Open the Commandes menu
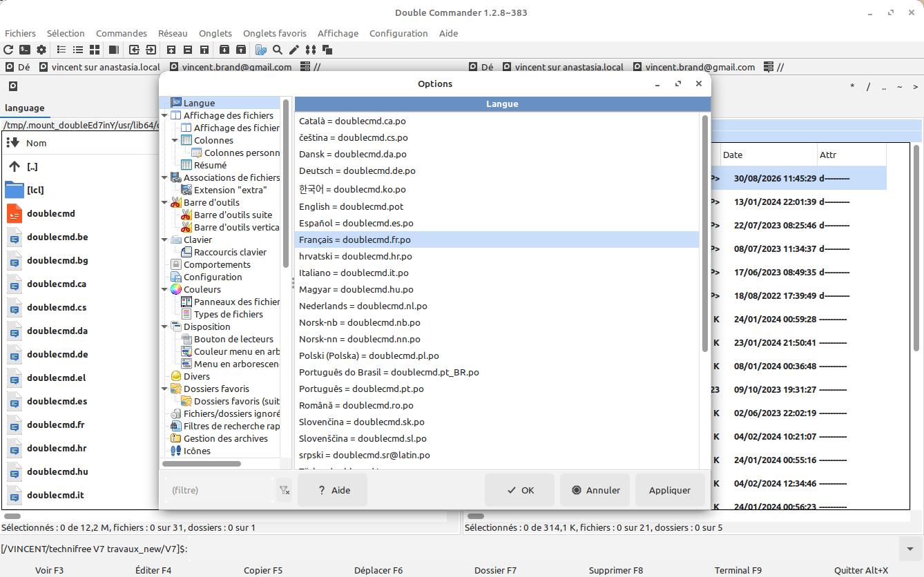Image resolution: width=924 pixels, height=577 pixels. (122, 33)
